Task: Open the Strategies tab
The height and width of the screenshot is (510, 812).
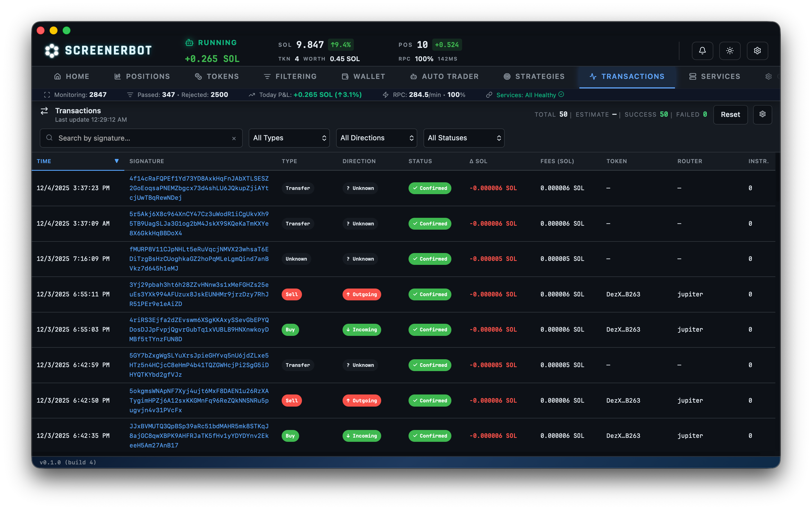Action: (533, 76)
